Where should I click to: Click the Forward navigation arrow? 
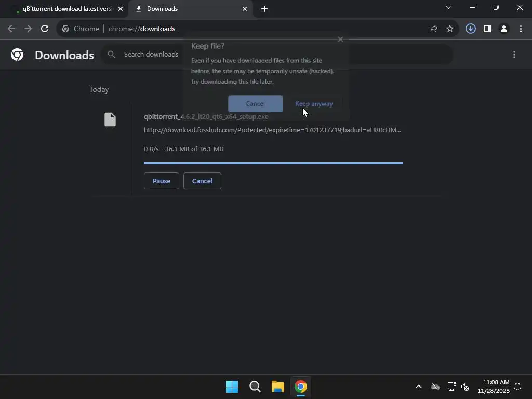(x=28, y=29)
